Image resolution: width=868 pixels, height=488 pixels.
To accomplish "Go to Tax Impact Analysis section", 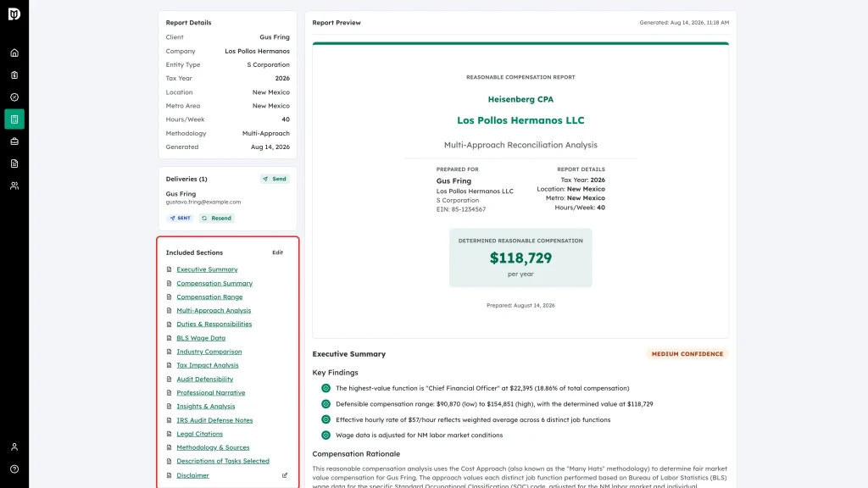I will click(x=208, y=365).
